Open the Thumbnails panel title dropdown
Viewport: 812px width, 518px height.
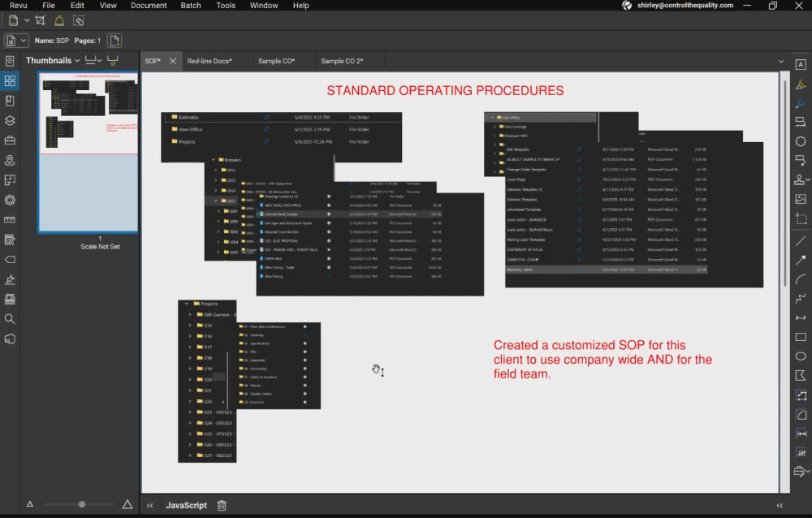pos(77,61)
